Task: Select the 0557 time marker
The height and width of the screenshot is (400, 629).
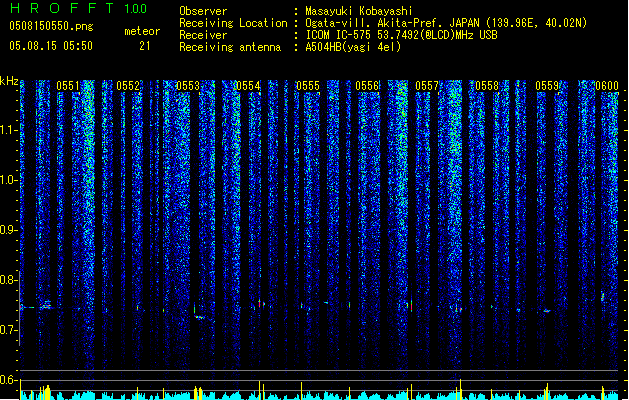Action: [427, 86]
